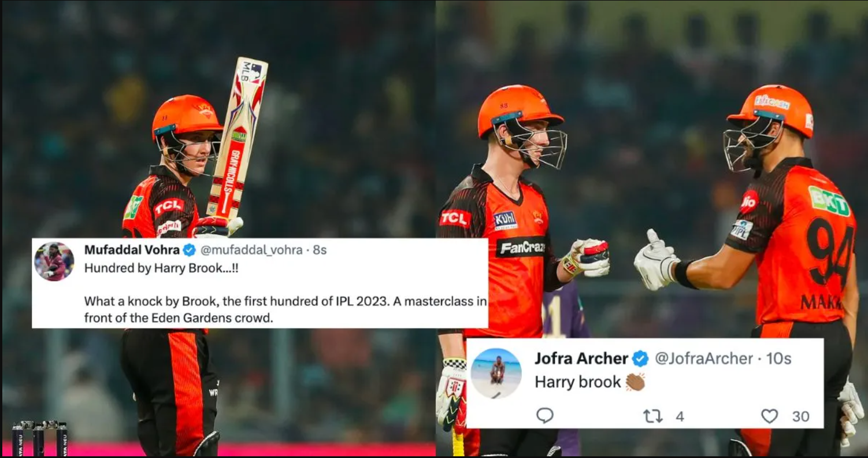Click the 10s timestamp on Jofra's tweet

(778, 359)
